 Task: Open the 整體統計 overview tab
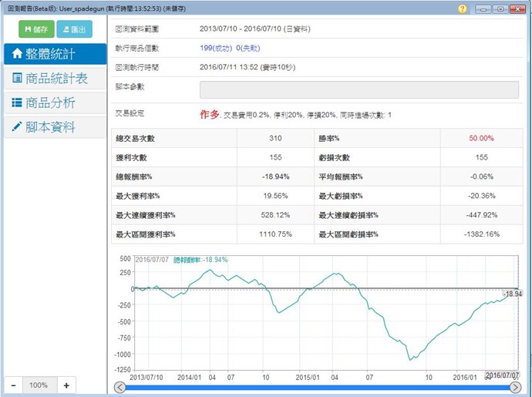[55, 54]
